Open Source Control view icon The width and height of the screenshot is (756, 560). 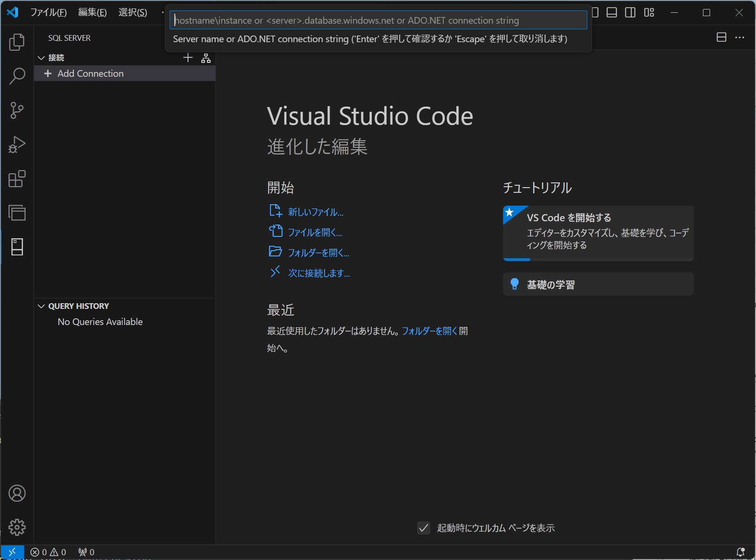[x=17, y=110]
